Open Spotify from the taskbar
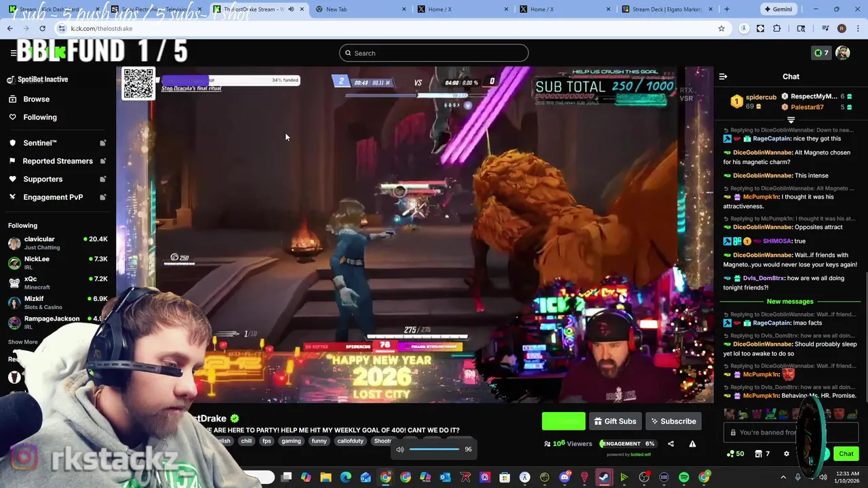 point(684,478)
